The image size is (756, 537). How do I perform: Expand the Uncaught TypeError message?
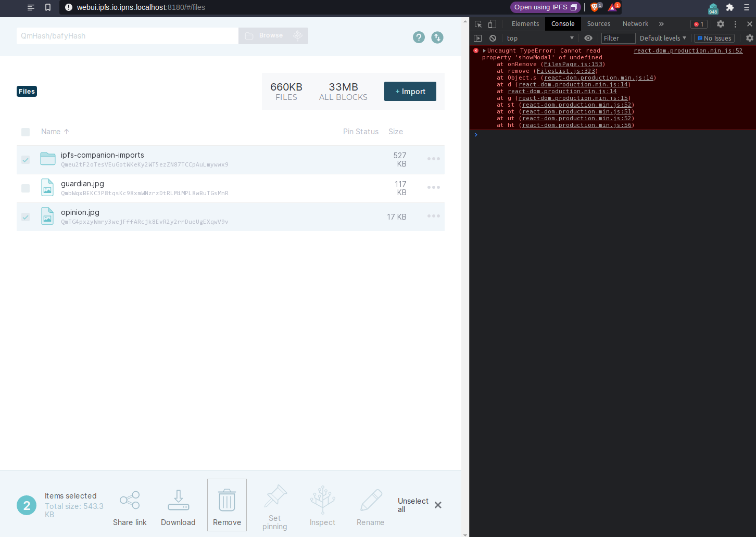point(484,50)
